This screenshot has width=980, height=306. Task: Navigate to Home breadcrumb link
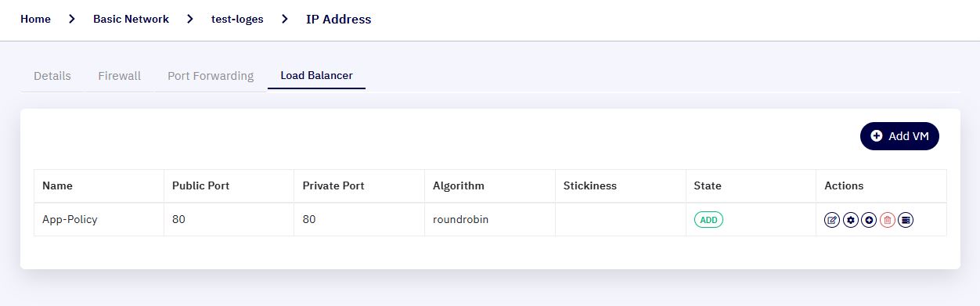(x=36, y=20)
